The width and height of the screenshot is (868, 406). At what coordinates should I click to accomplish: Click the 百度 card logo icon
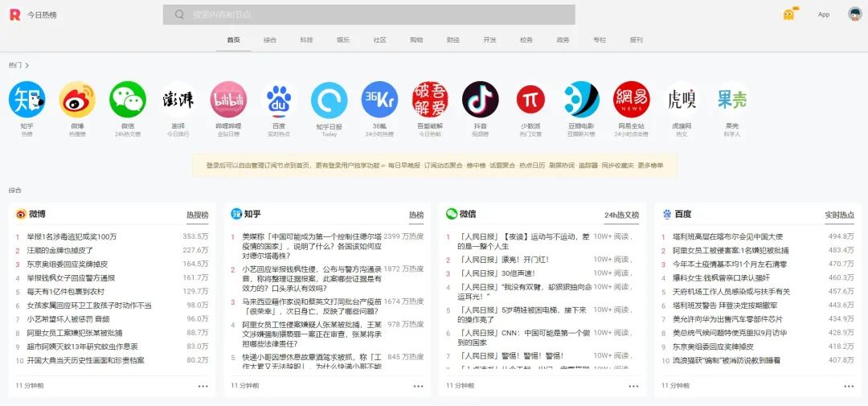(x=667, y=214)
